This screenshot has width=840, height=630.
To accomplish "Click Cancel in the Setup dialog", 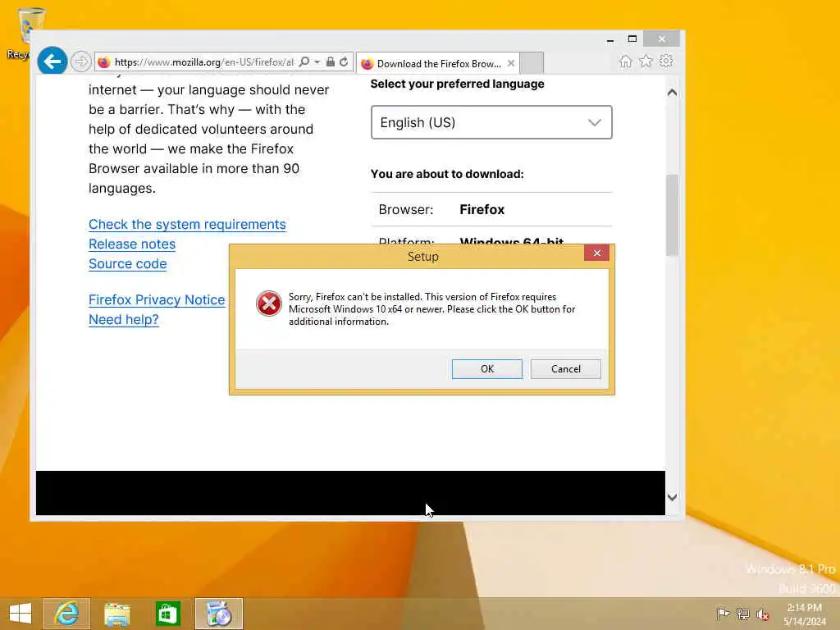I will [x=566, y=369].
